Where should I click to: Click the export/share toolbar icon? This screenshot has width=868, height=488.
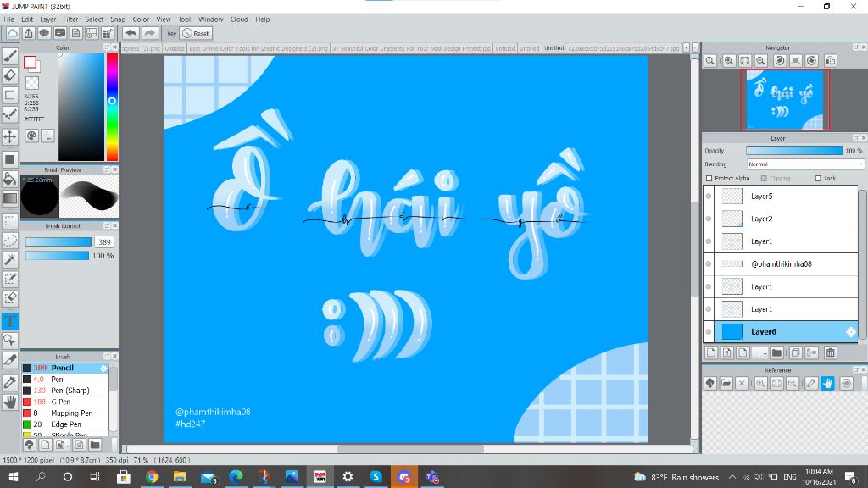[28, 33]
